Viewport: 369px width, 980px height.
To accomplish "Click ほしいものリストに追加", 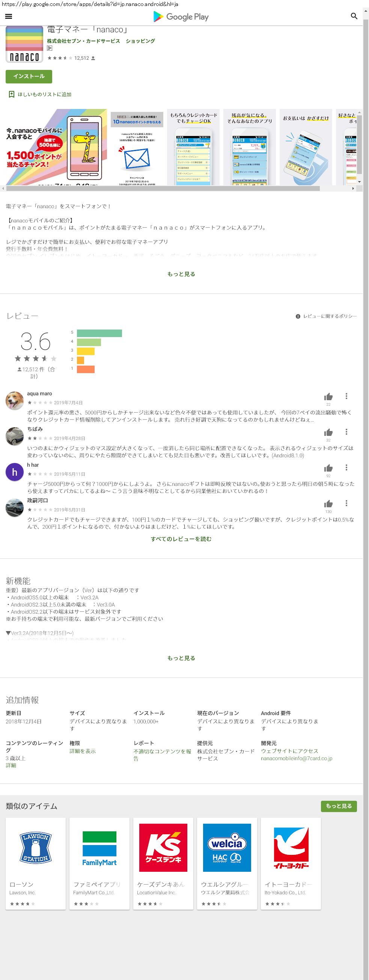I will 44,94.
